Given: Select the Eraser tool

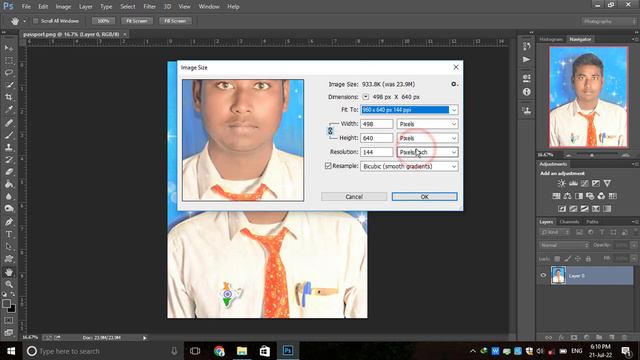Looking at the screenshot, I should pyautogui.click(x=9, y=172).
